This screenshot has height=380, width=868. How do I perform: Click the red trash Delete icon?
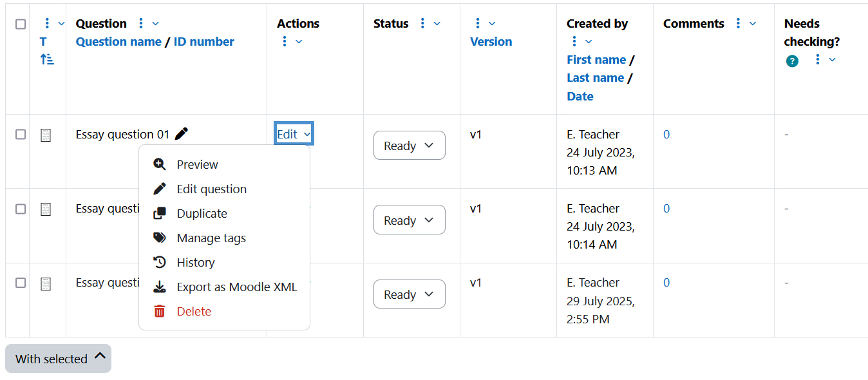160,311
